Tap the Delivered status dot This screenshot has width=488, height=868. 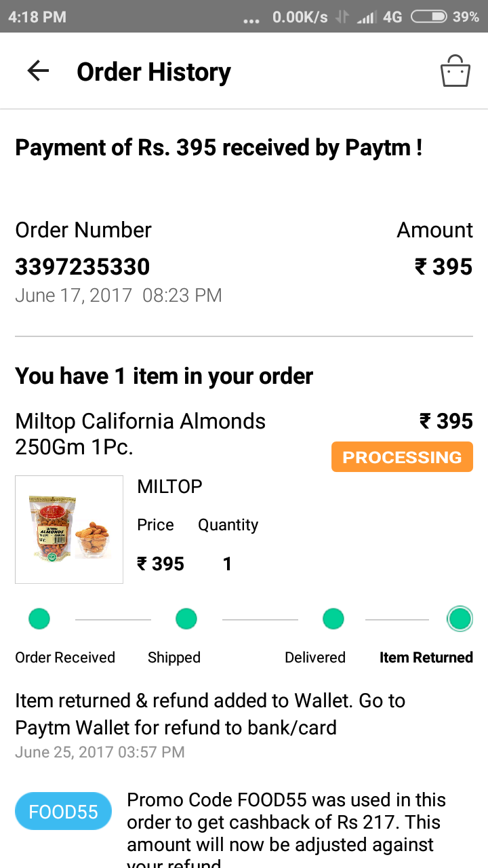point(333,618)
